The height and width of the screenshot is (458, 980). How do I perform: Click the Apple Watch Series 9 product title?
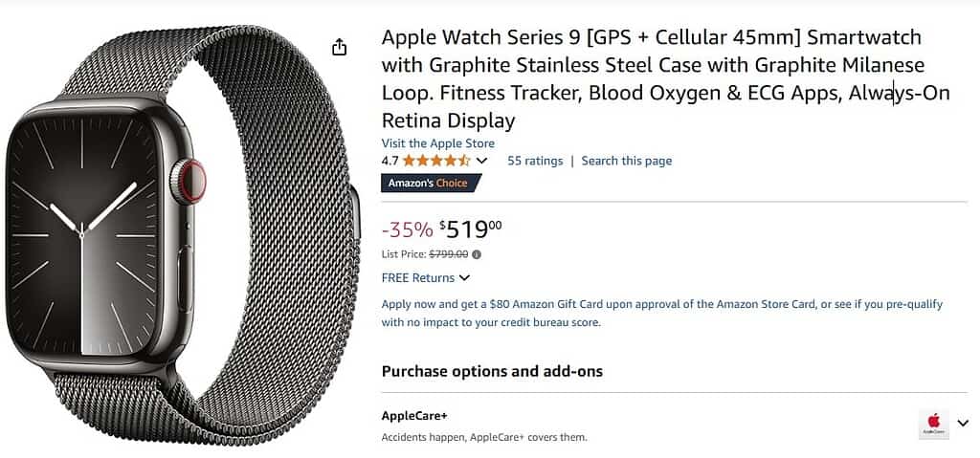pyautogui.click(x=651, y=78)
